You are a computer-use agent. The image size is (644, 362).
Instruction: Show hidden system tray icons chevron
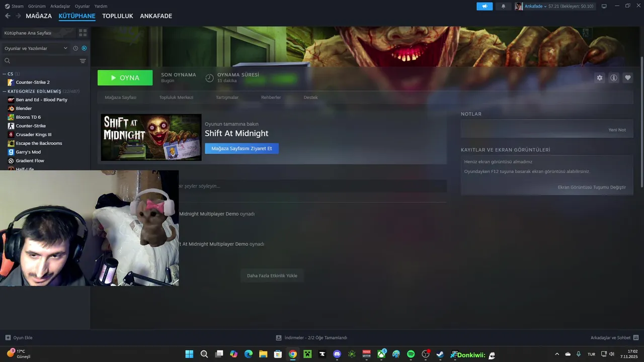click(556, 354)
